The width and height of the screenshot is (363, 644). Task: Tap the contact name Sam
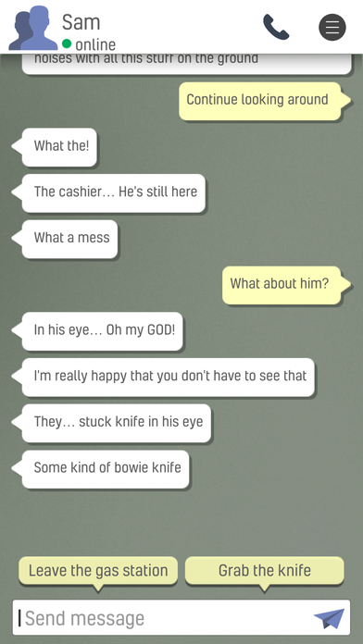[81, 22]
